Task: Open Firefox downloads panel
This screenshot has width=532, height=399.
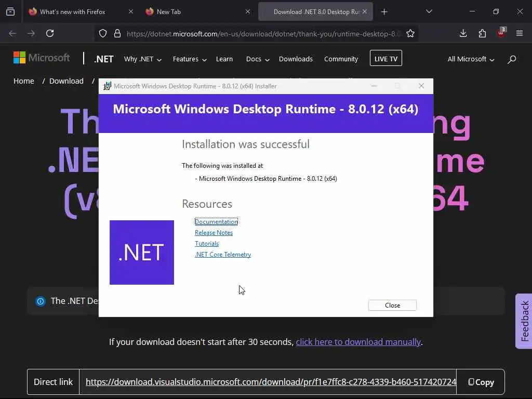Action: [x=463, y=33]
